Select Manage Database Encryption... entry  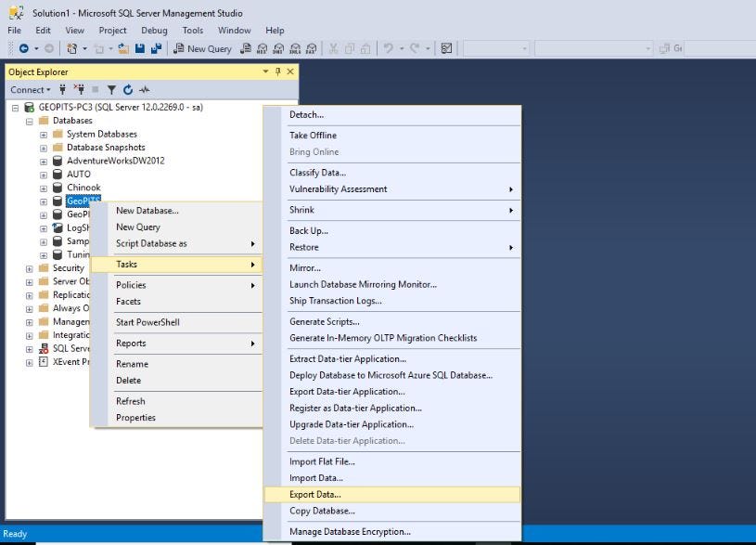392,531
